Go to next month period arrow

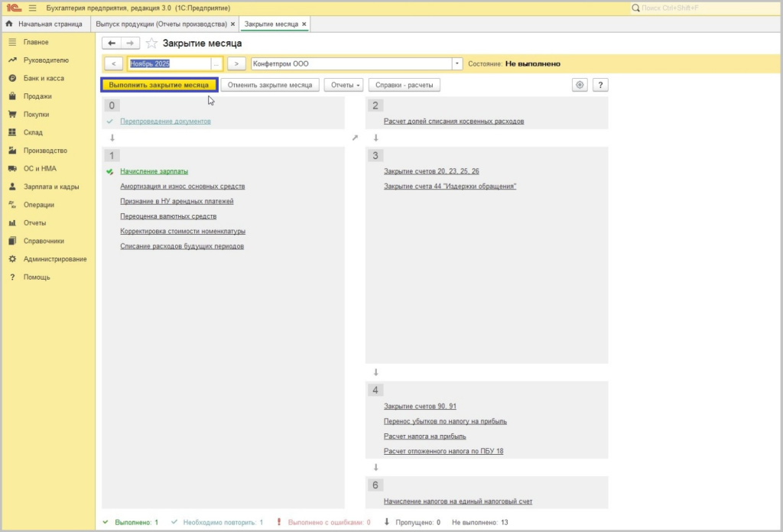(236, 64)
